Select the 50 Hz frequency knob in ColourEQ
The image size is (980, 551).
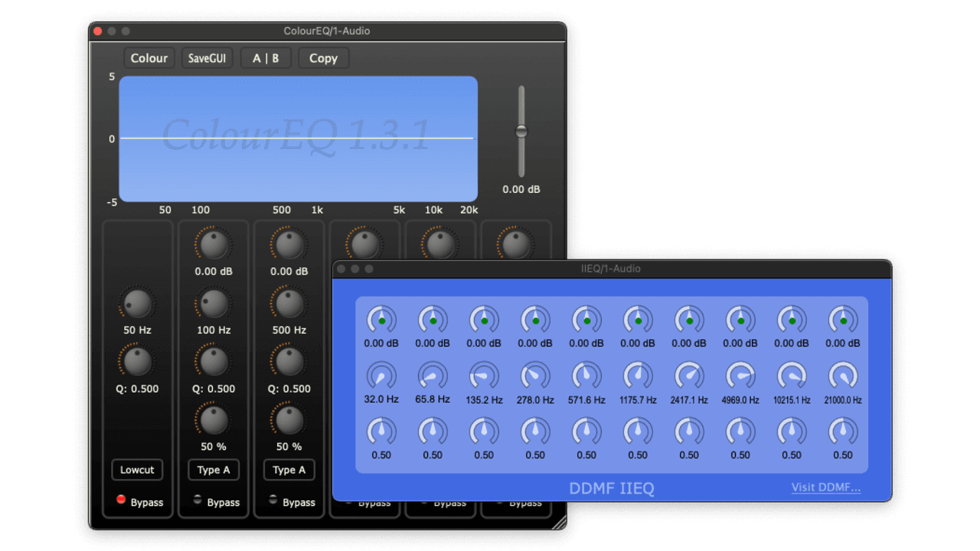137,304
